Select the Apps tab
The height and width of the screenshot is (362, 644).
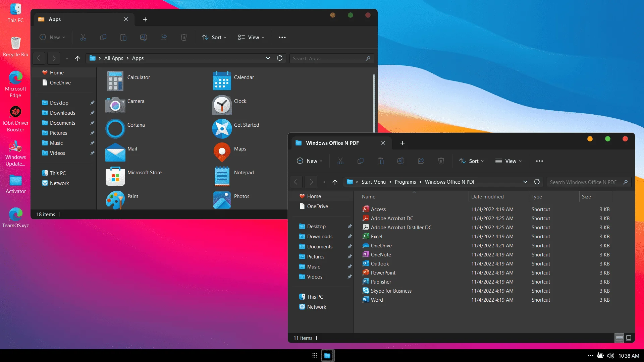point(84,19)
